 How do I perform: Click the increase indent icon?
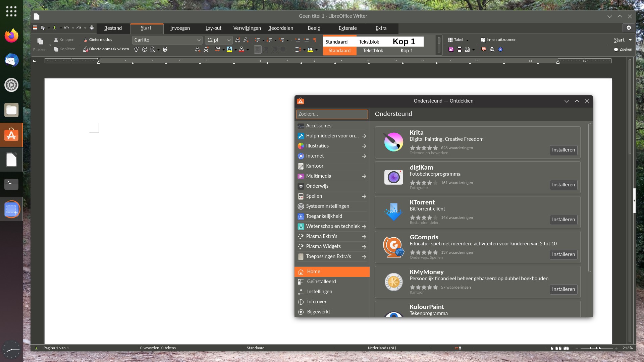tap(298, 40)
